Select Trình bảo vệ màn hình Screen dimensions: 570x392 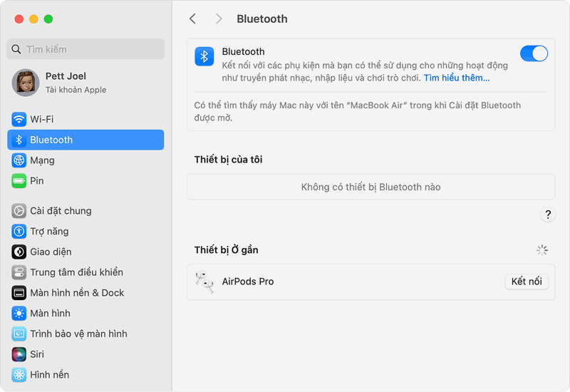[x=85, y=334]
